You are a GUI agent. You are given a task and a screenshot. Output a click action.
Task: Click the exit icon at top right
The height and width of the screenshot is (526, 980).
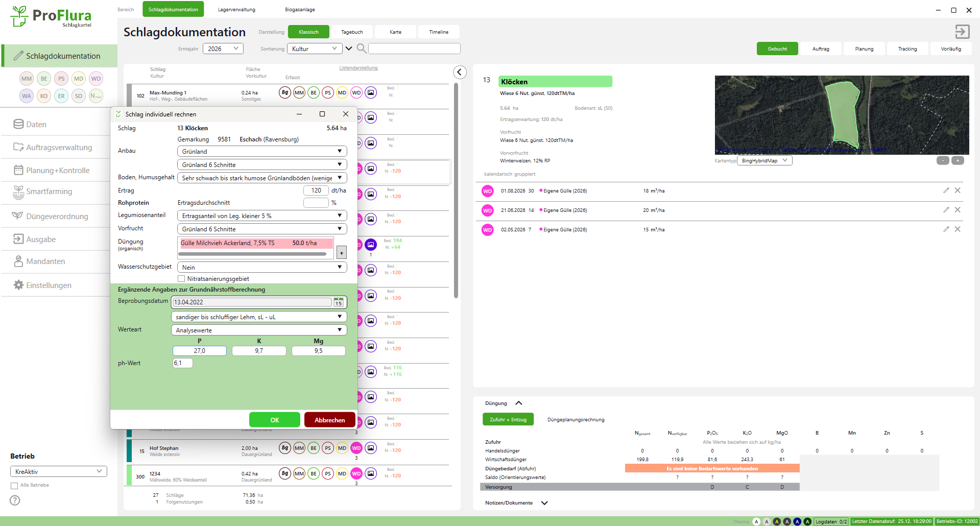[x=962, y=32]
